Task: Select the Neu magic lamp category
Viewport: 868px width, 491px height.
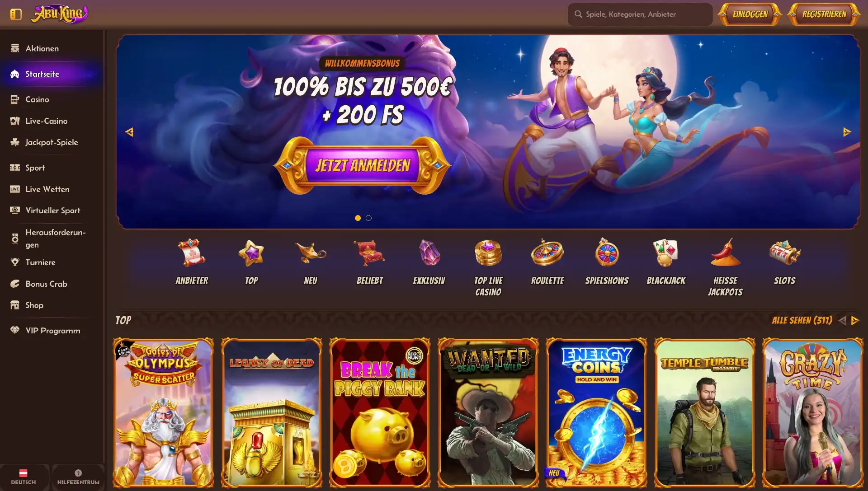Action: [311, 253]
